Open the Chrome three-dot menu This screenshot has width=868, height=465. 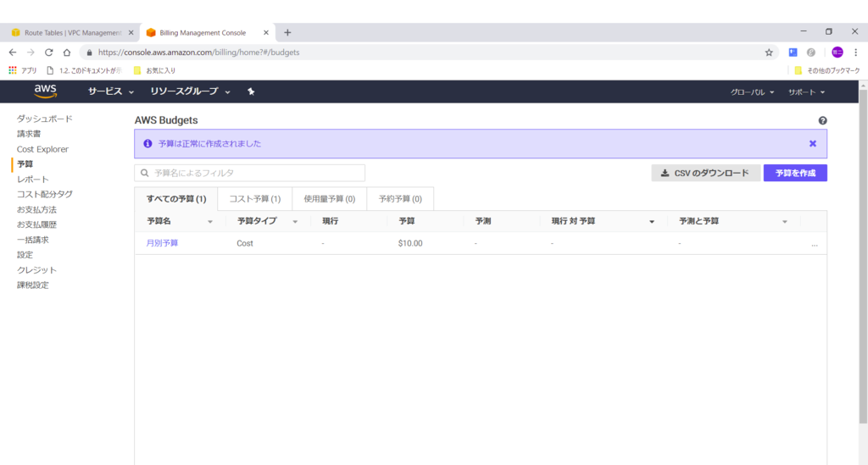click(856, 53)
